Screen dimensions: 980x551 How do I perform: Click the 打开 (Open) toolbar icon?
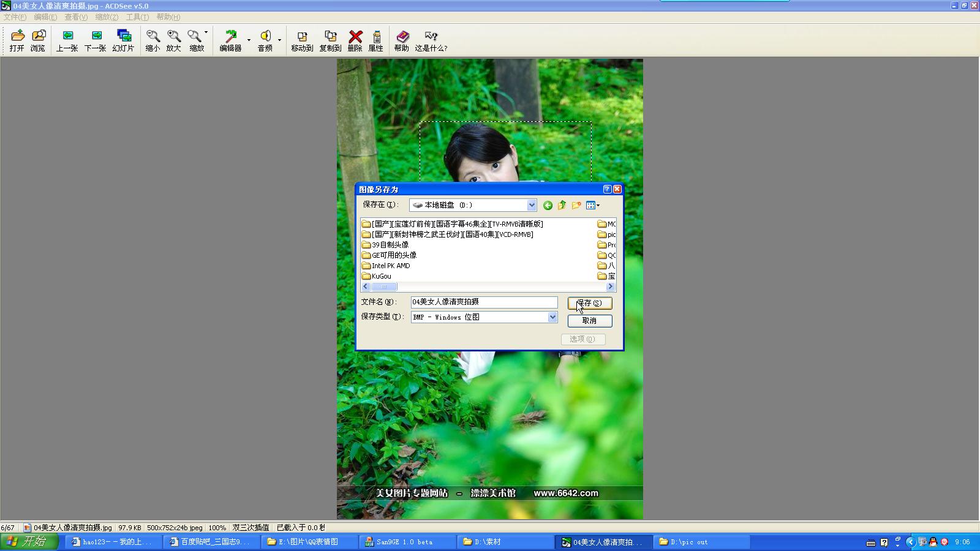click(x=17, y=40)
